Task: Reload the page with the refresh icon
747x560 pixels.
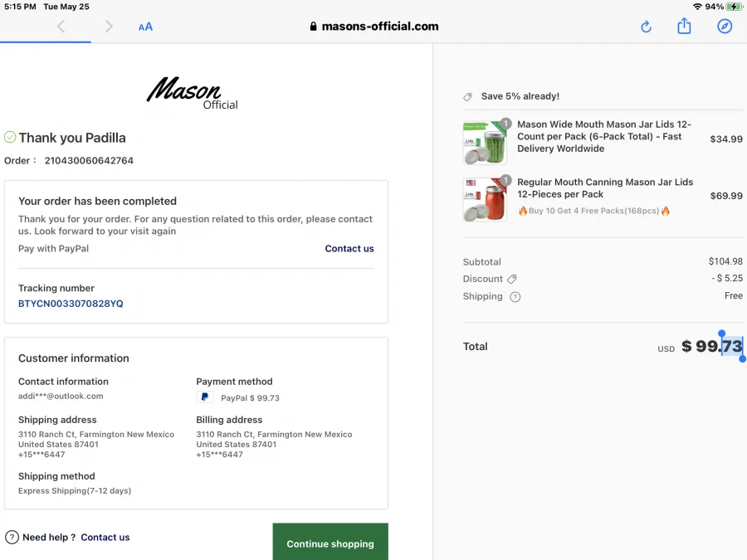Action: click(x=646, y=27)
